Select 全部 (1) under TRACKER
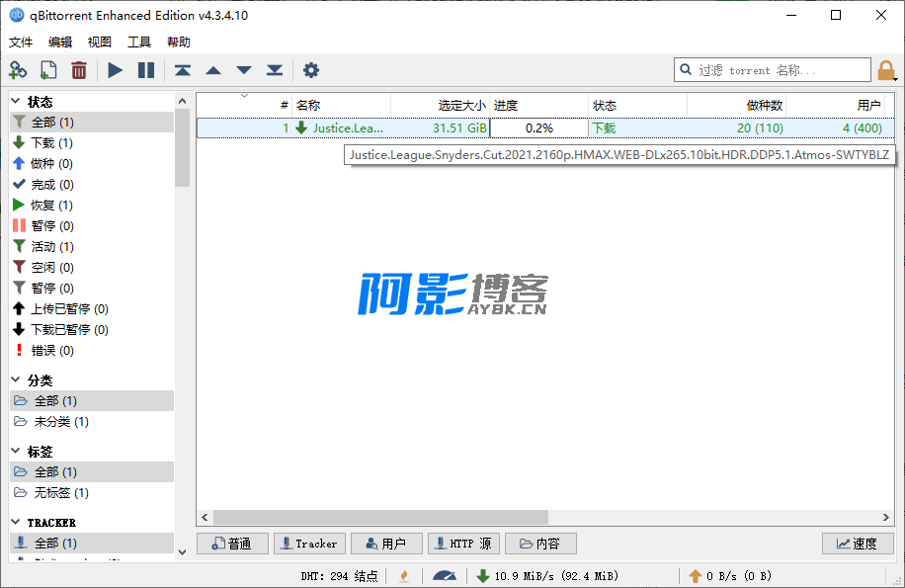 pyautogui.click(x=92, y=543)
